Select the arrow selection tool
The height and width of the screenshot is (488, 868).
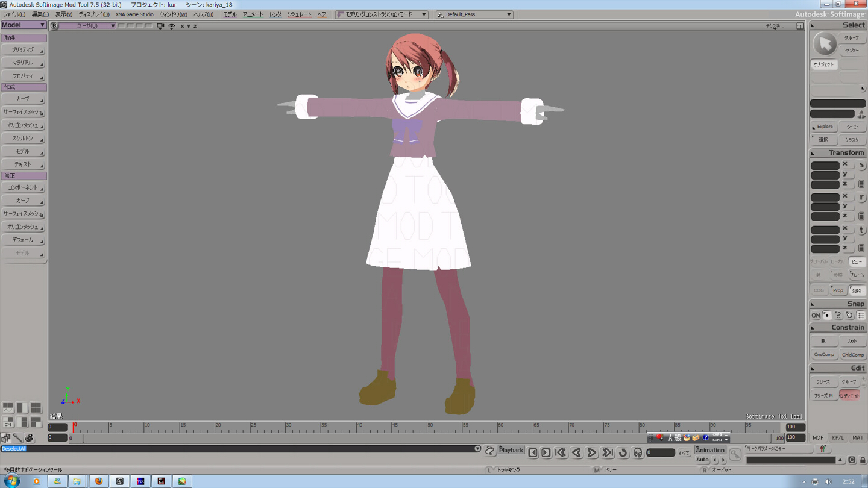point(824,44)
